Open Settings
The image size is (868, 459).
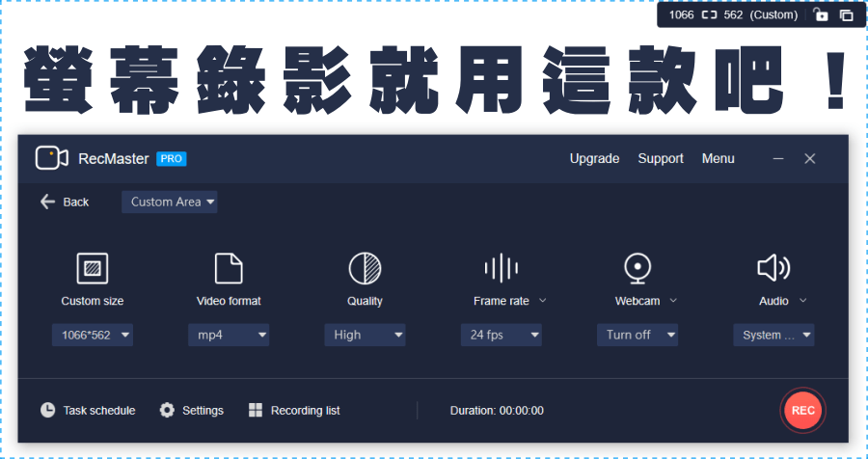point(192,410)
